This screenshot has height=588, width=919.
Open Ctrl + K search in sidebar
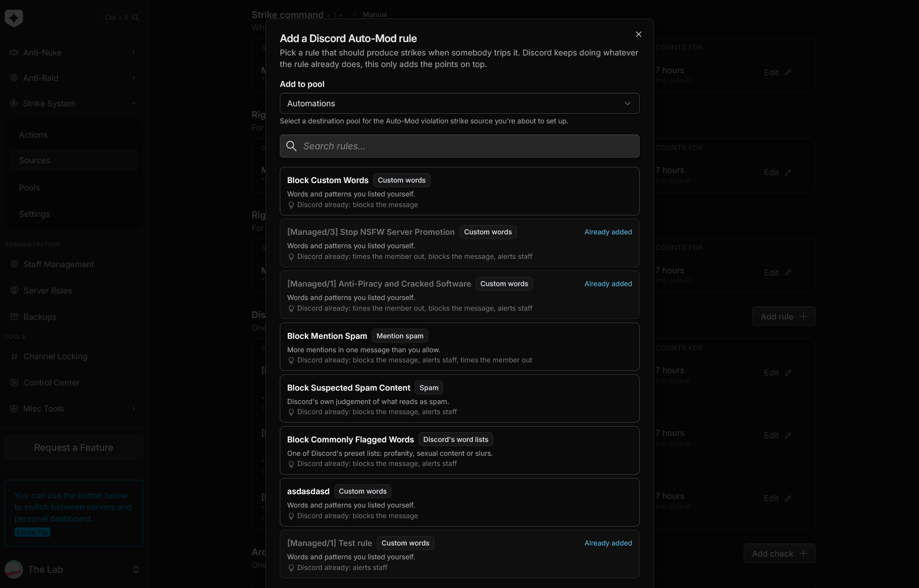[x=122, y=18]
